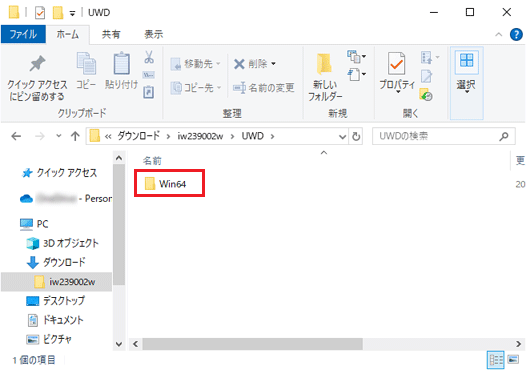Expand address bar history dropdown

pyautogui.click(x=342, y=137)
